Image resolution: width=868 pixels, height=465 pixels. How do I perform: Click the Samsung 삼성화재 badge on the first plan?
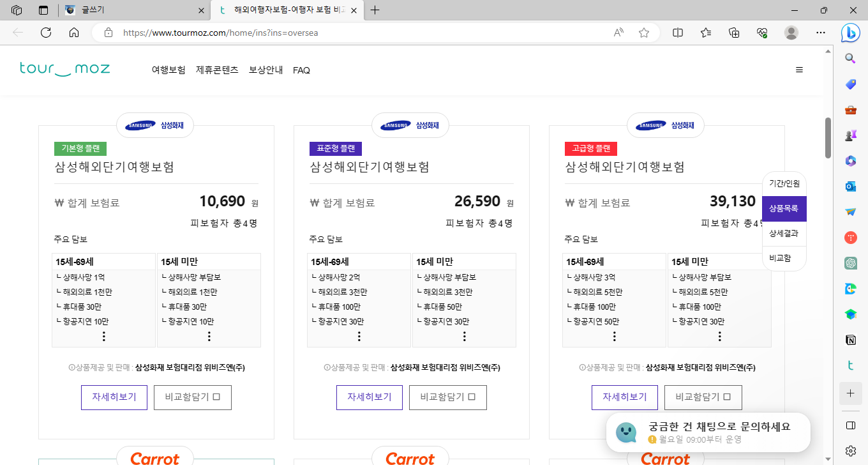pos(155,125)
